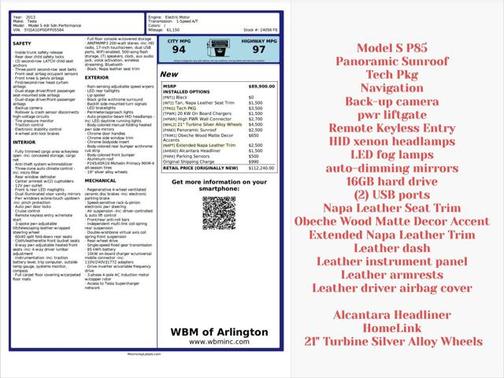Click the QR code for smartphone info
This screenshot has height=378, width=504.
219,213
